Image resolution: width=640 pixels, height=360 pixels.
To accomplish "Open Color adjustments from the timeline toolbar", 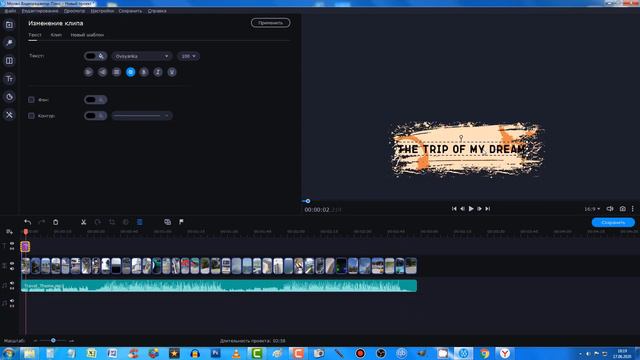I will 126,222.
